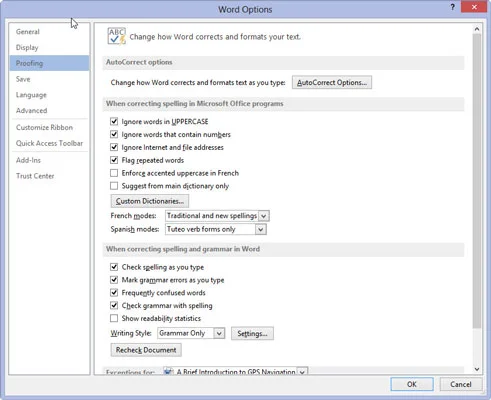Open AutoCorrect Options dialog
This screenshot has width=491, height=400.
click(332, 83)
